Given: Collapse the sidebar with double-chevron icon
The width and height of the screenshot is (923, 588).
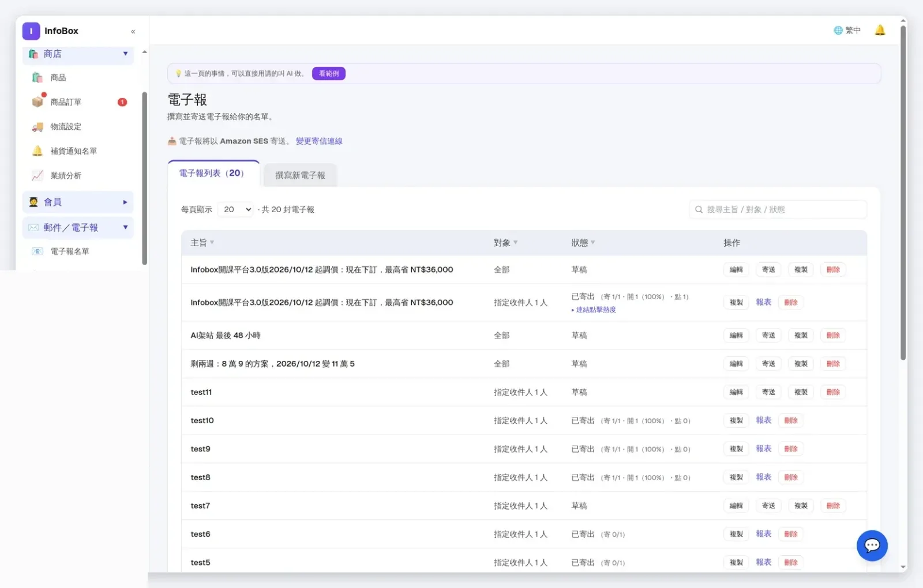Looking at the screenshot, I should coord(133,32).
